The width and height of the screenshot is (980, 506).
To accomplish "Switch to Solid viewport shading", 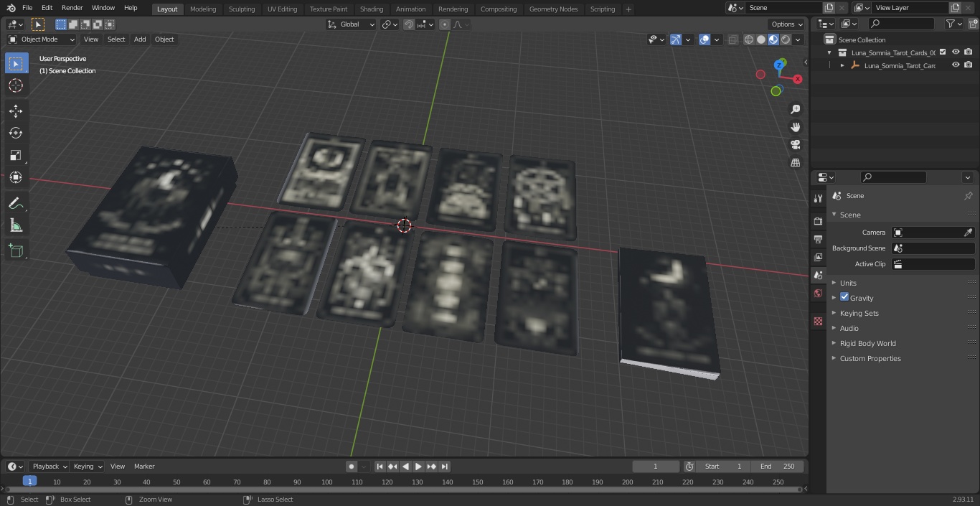I will 761,39.
